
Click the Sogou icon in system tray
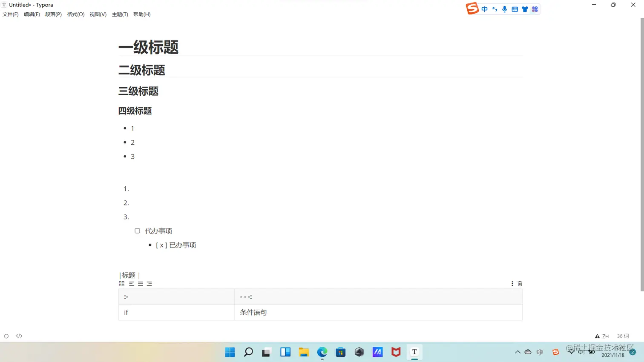555,352
